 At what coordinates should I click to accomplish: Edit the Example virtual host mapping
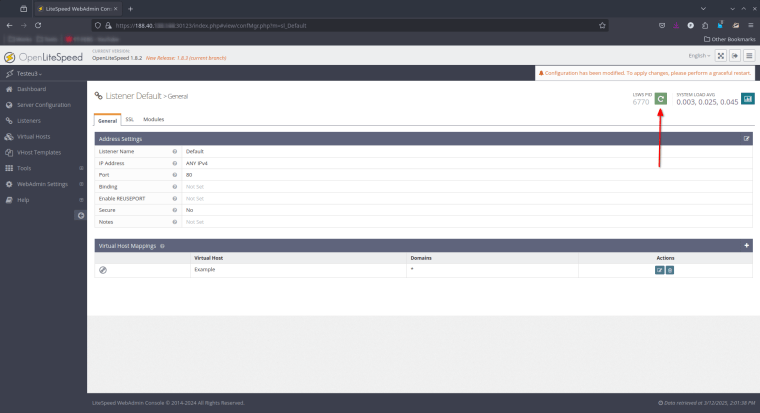659,270
